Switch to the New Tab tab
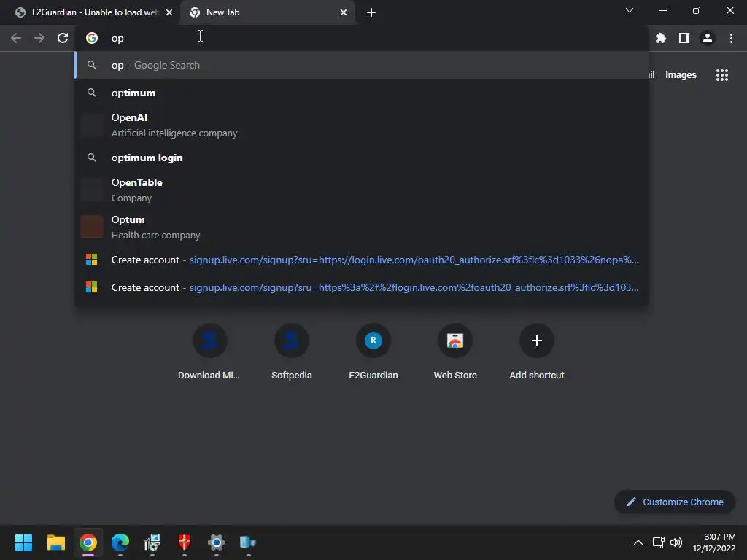 267,12
